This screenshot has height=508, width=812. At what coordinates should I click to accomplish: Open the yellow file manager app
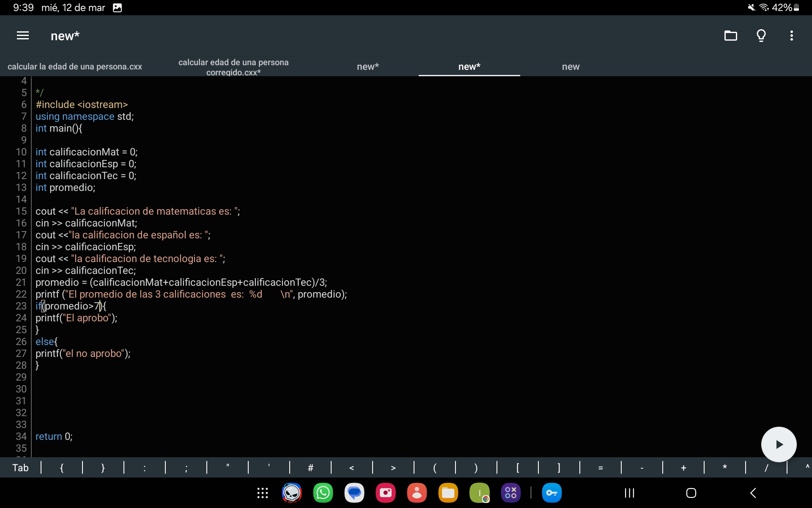pos(448,493)
